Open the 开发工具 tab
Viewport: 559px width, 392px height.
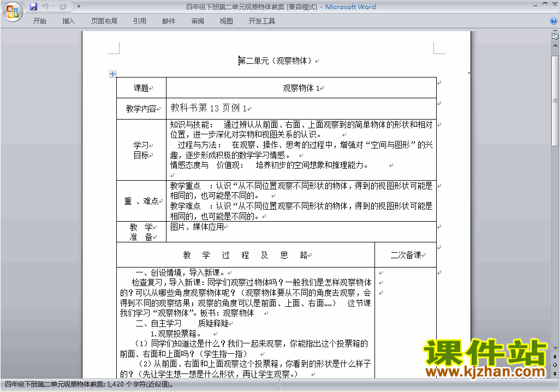click(x=261, y=21)
